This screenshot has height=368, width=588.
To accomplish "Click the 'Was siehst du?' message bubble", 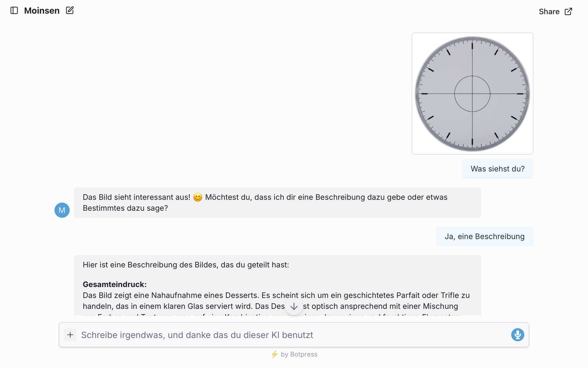I will tap(497, 169).
